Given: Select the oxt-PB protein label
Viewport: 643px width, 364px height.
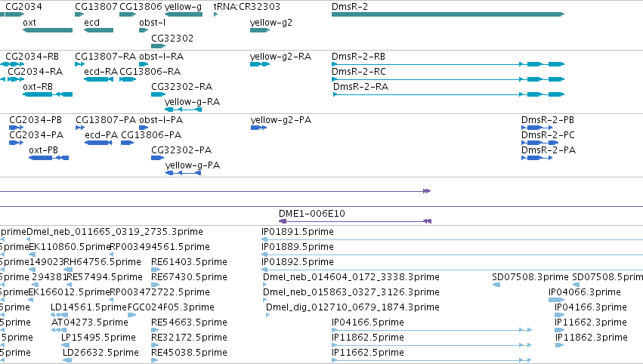Looking at the screenshot, I should 44,150.
